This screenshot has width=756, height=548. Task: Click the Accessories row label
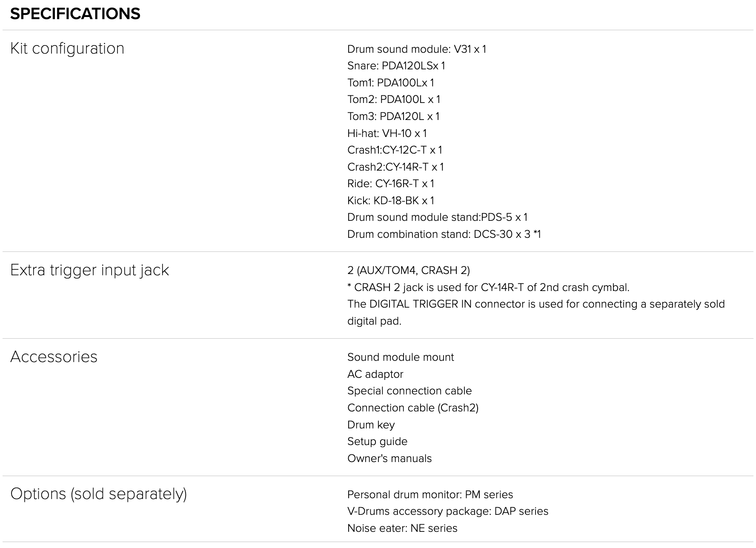(54, 357)
